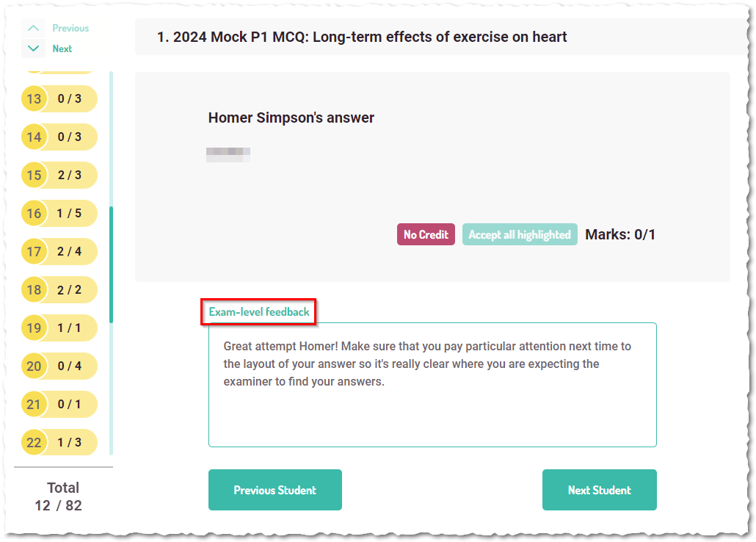756x542 pixels.
Task: Jump to question 15 scored 2/3
Action: pyautogui.click(x=59, y=176)
